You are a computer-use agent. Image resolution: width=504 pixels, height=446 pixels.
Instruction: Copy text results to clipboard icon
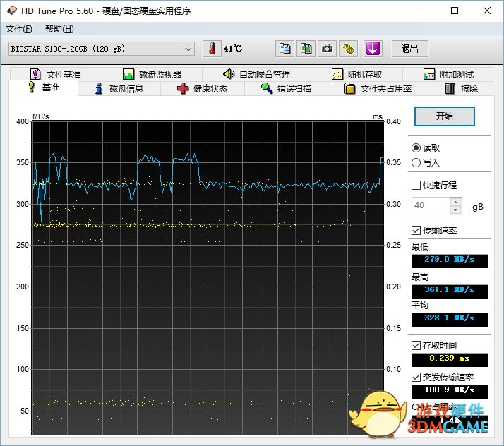(285, 49)
